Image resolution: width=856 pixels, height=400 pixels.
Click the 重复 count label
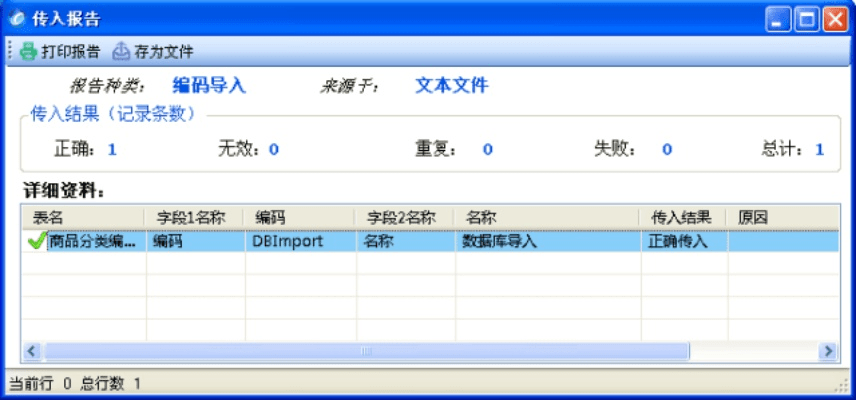tap(437, 149)
